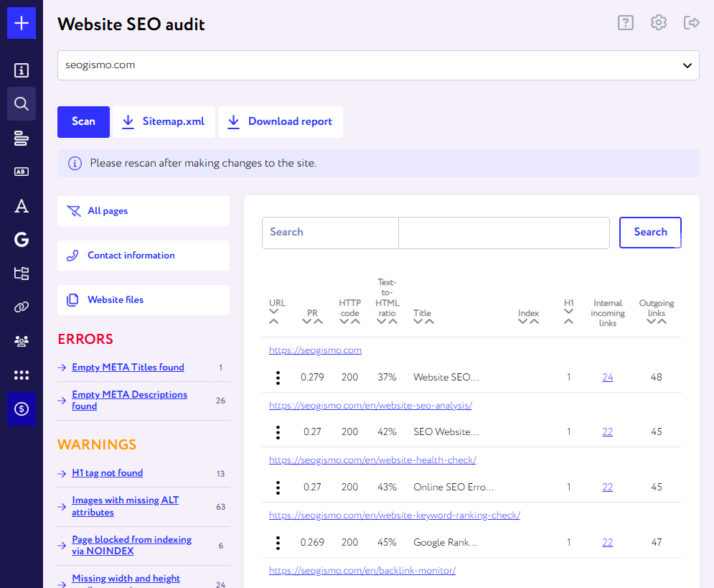Click the logout icon at top right
This screenshot has height=588, width=714.
pyautogui.click(x=691, y=23)
